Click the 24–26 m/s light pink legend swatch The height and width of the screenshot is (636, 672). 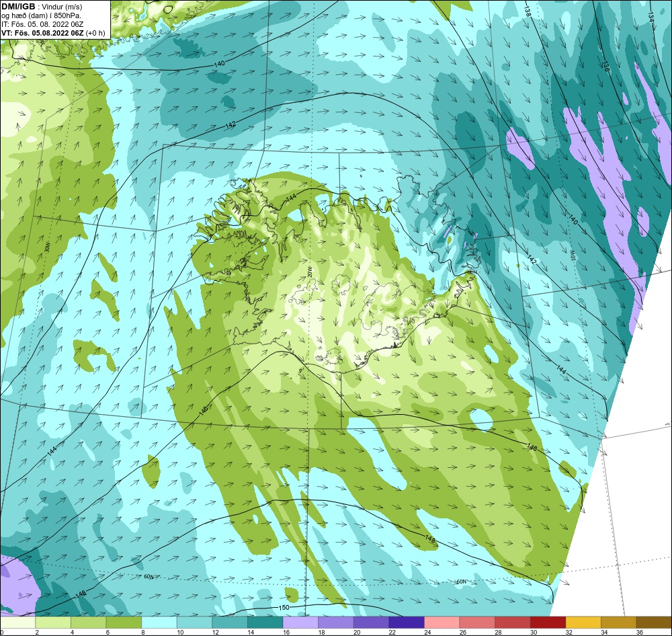tap(442, 623)
